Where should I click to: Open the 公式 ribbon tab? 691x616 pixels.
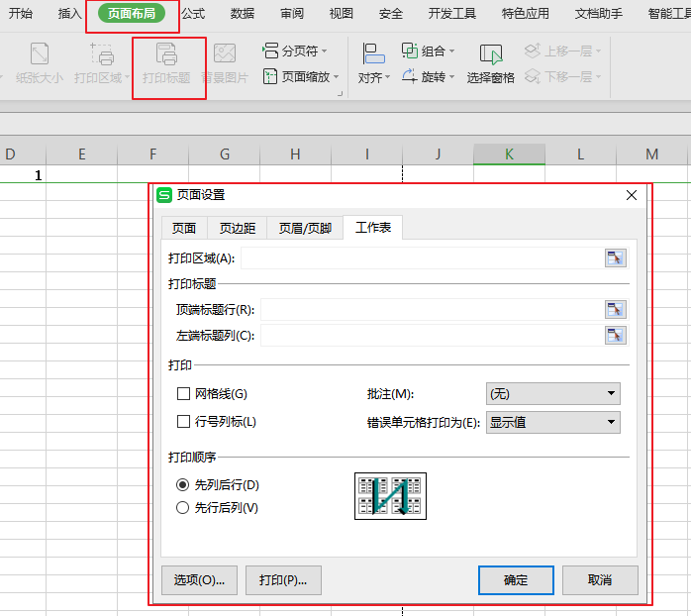pos(193,14)
